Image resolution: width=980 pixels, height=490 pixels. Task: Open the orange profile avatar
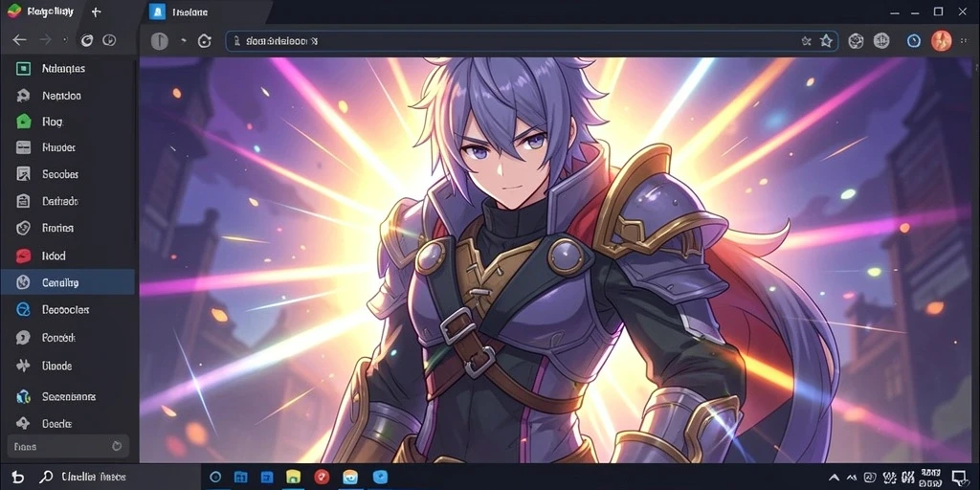[x=942, y=41]
